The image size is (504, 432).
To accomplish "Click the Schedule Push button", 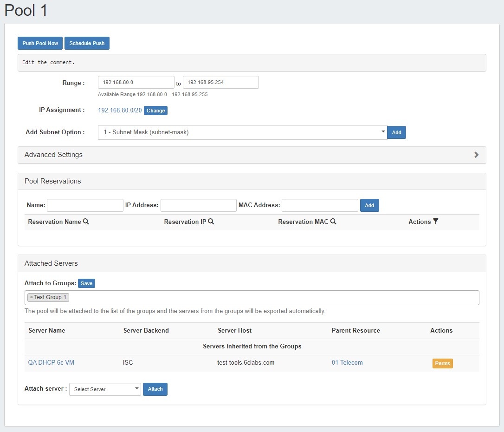I will 87,43.
